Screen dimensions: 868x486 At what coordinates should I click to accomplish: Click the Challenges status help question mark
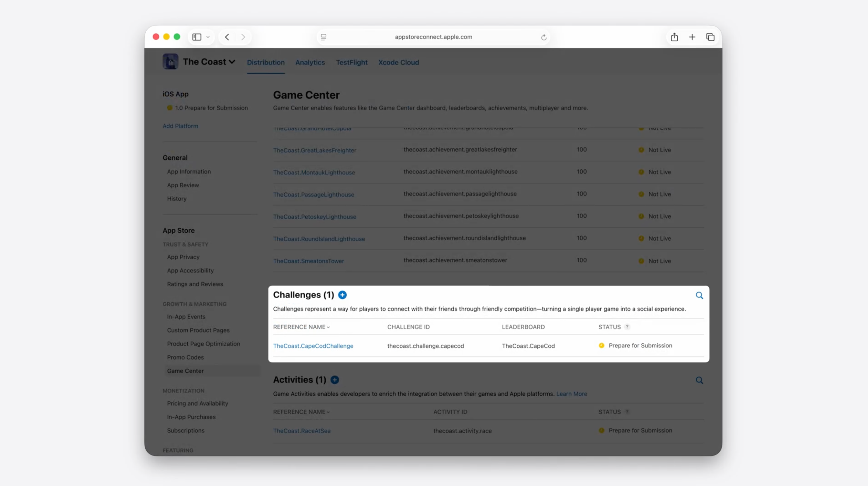coord(627,327)
